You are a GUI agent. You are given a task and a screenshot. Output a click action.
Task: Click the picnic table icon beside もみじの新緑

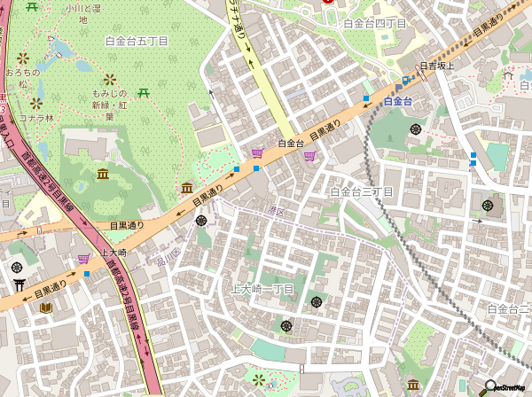tap(143, 92)
